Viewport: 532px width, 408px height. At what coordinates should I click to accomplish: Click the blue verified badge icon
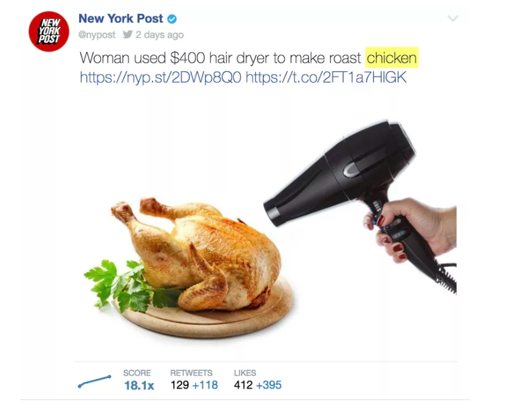pos(172,19)
